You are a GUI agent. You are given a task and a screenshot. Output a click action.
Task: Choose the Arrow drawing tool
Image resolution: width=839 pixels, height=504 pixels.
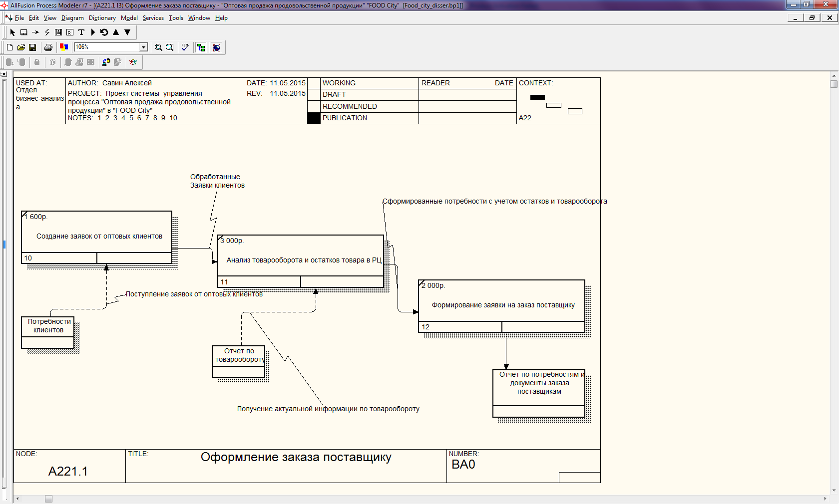pos(35,32)
